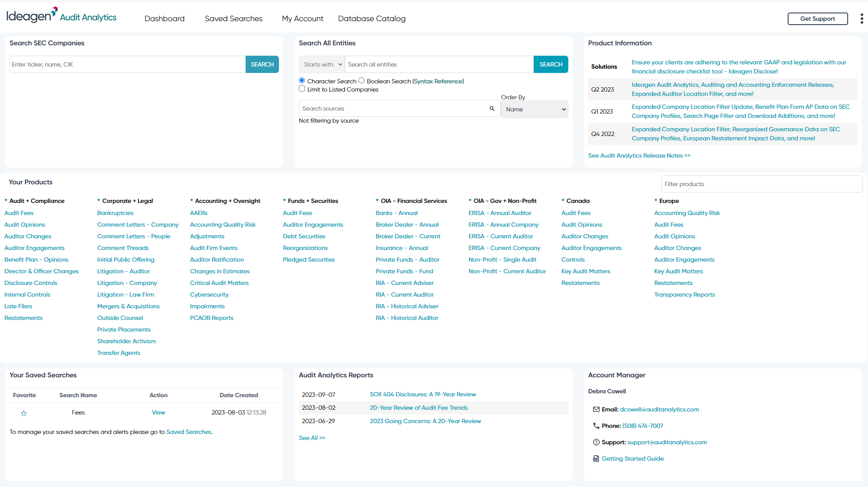
Task: Click See All reports link
Action: 312,438
